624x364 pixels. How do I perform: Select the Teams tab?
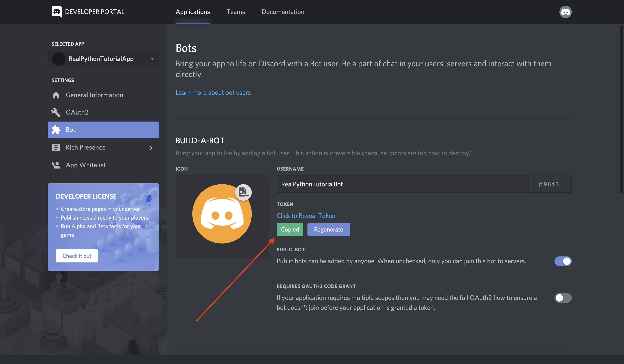point(236,12)
